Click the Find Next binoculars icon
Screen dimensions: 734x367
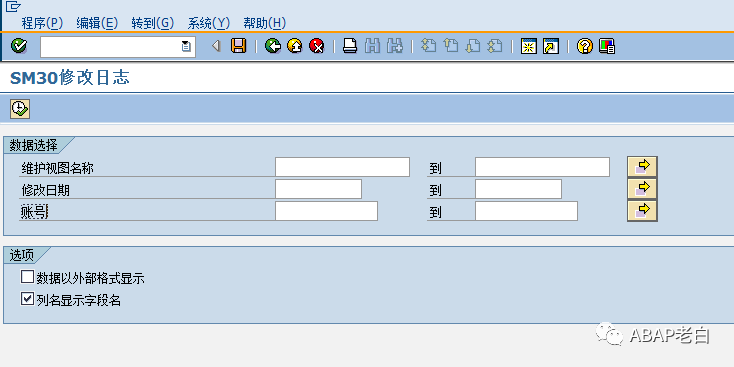(x=395, y=46)
